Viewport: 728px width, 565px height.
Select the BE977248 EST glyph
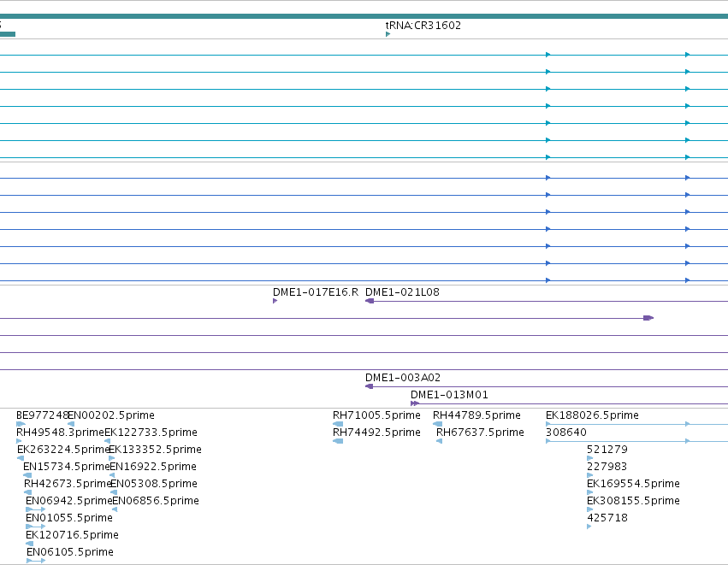tap(21, 424)
